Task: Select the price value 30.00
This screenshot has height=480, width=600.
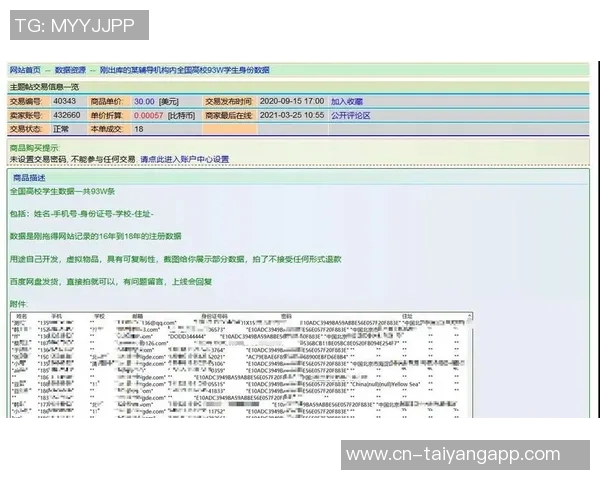Action: [144, 101]
